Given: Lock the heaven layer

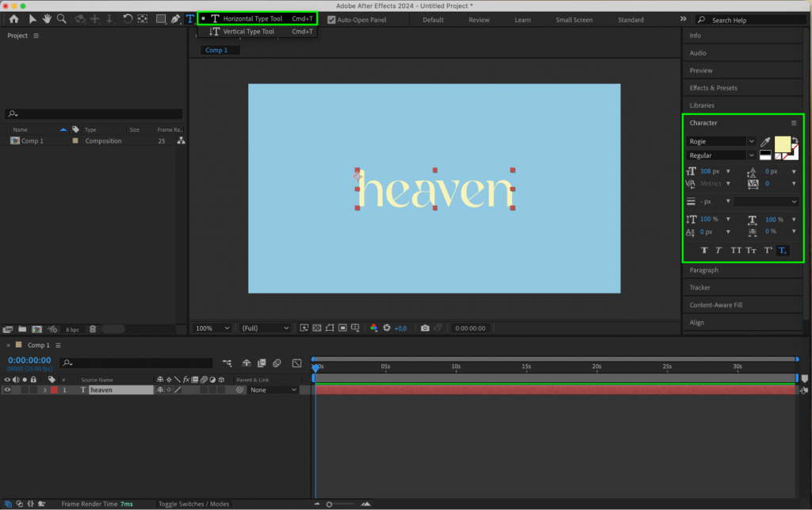Looking at the screenshot, I should pyautogui.click(x=32, y=389).
